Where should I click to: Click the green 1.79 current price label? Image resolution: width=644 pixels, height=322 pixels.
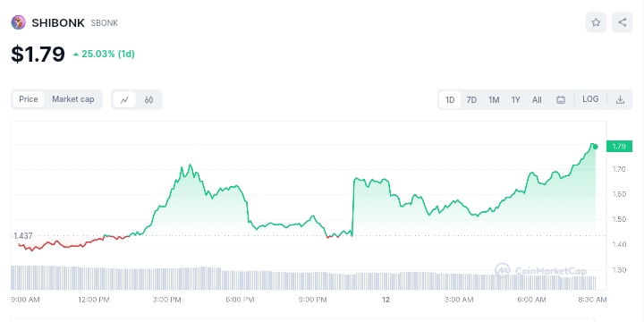[619, 146]
